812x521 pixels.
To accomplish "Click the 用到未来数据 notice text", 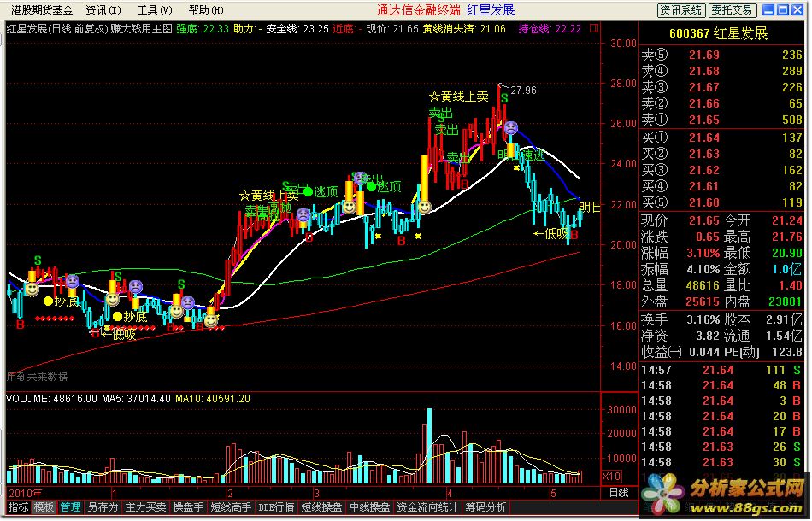I will (38, 377).
